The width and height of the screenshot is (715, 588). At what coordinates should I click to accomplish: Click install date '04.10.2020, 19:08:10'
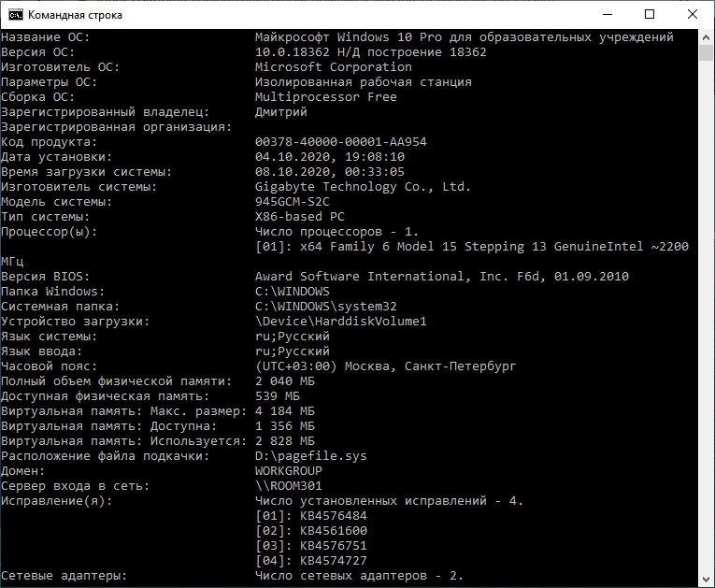point(330,157)
